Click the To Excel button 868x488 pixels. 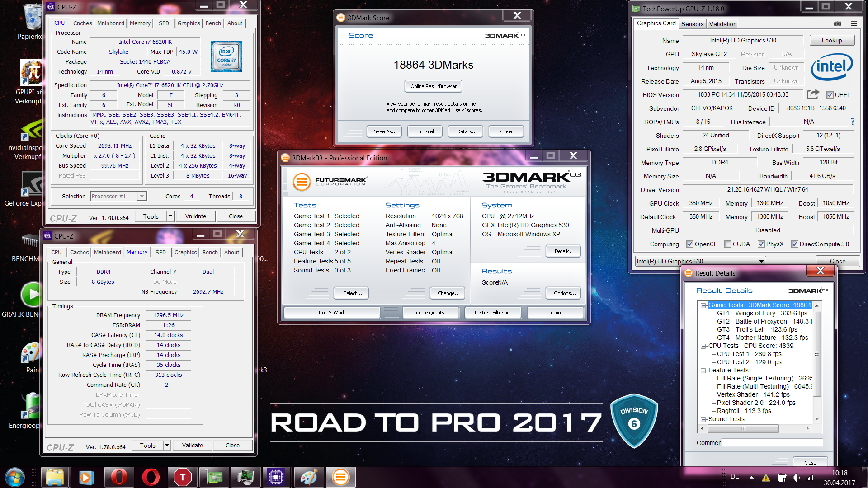pyautogui.click(x=425, y=131)
